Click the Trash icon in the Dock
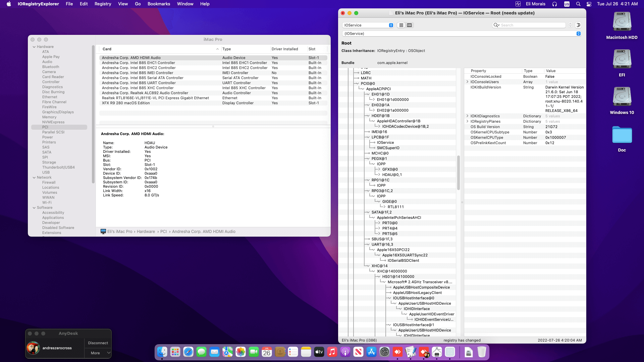Image resolution: width=644 pixels, height=362 pixels. click(x=482, y=352)
